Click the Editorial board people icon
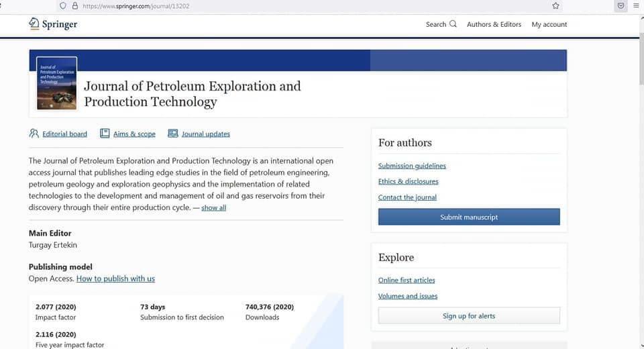644x349 pixels. tap(34, 133)
